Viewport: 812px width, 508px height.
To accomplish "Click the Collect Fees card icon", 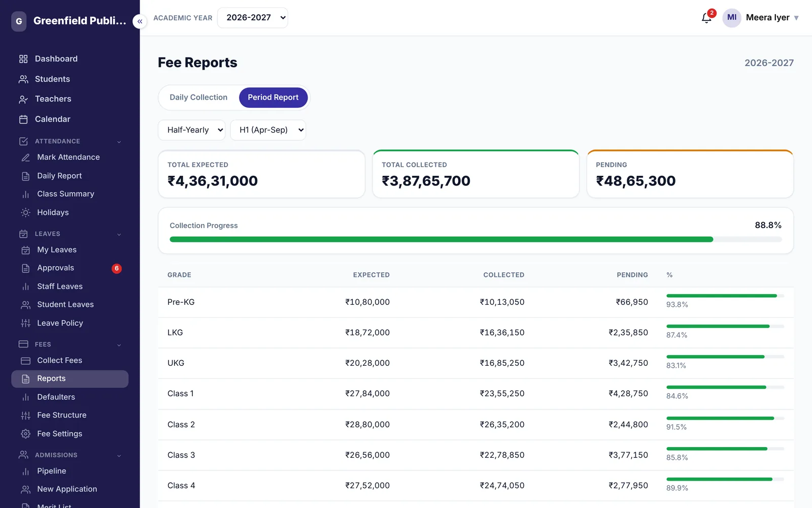I will pyautogui.click(x=25, y=361).
